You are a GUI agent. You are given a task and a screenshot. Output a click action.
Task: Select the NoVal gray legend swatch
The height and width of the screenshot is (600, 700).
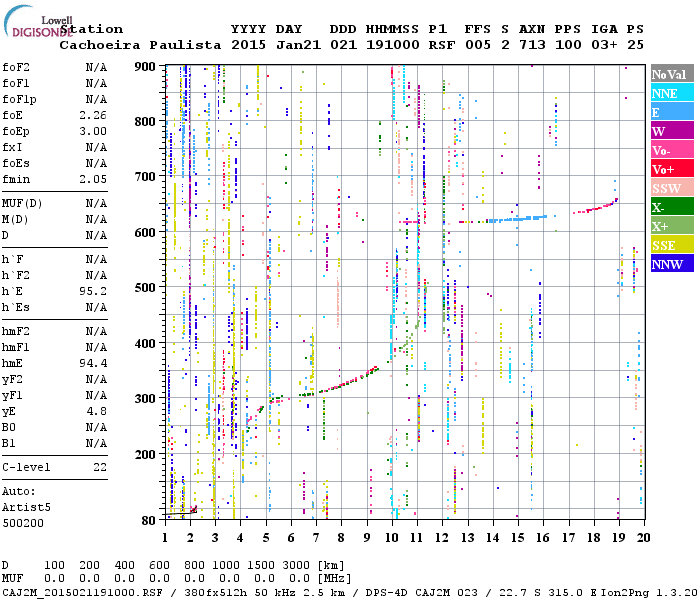(x=672, y=74)
